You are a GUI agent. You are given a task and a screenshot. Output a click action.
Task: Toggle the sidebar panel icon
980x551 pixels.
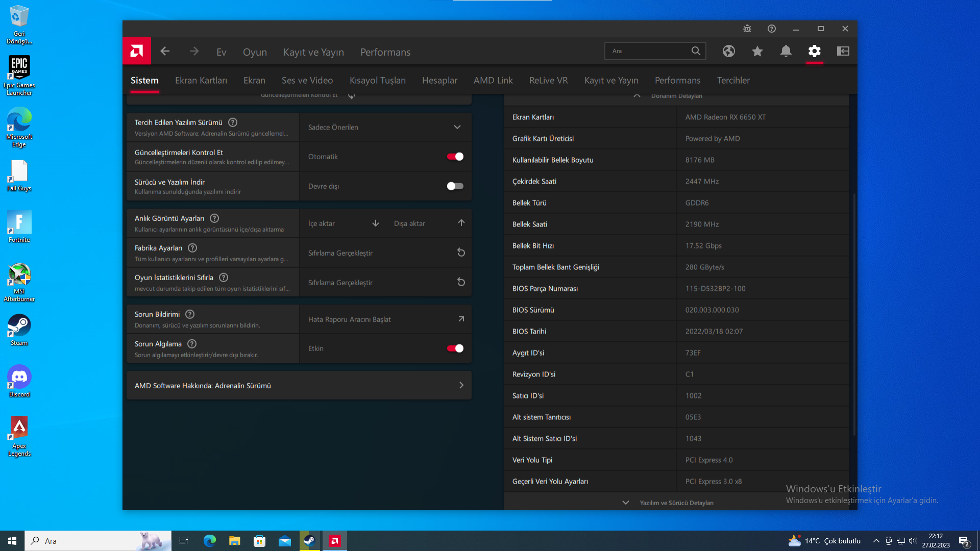843,51
